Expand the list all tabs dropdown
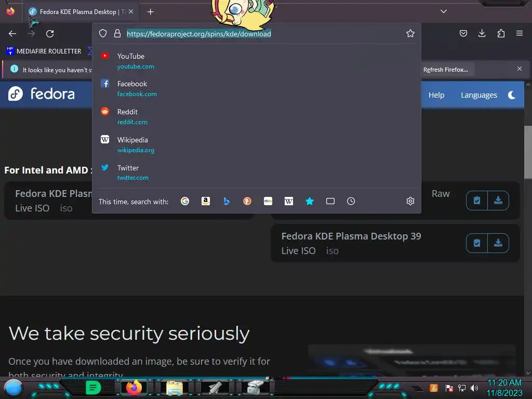This screenshot has height=399, width=532. (444, 11)
